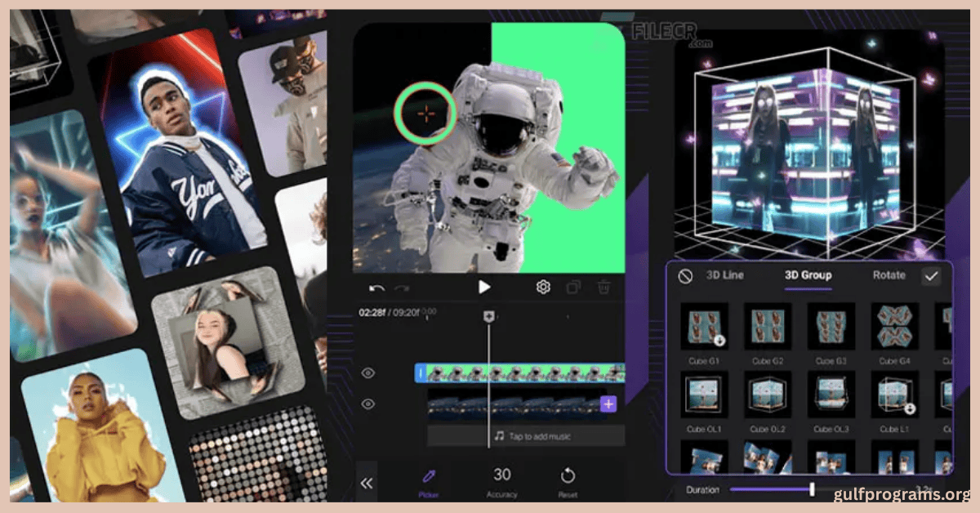
Task: Hide the astronaut green screen track
Action: (368, 373)
